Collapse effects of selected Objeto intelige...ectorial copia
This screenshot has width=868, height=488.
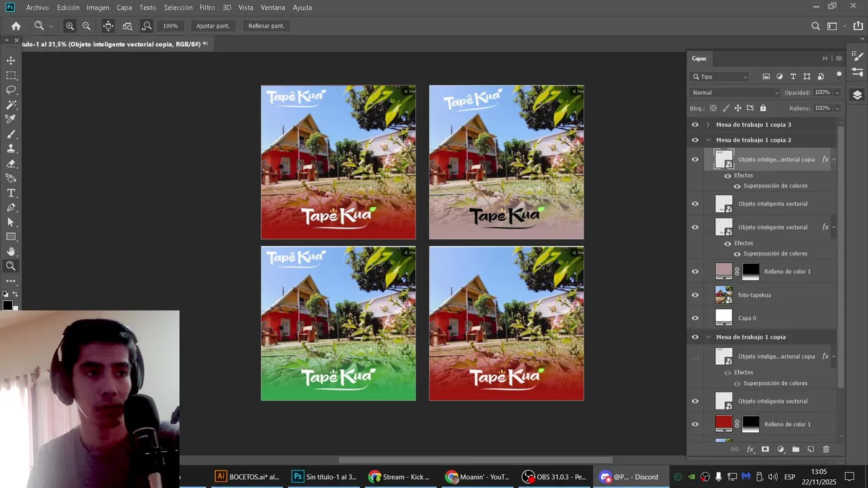(833, 160)
